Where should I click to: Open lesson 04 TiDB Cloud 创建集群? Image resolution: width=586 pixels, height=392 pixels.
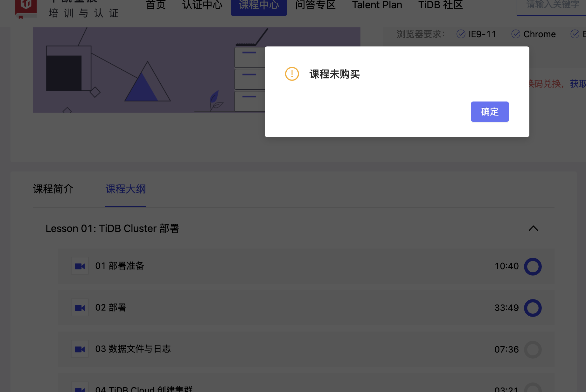[306, 383]
